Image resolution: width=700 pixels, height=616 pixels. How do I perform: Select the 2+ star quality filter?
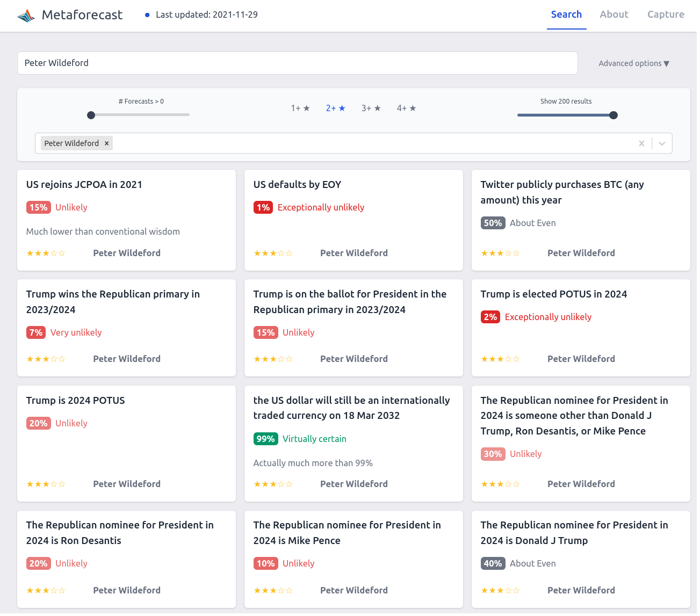(x=335, y=108)
